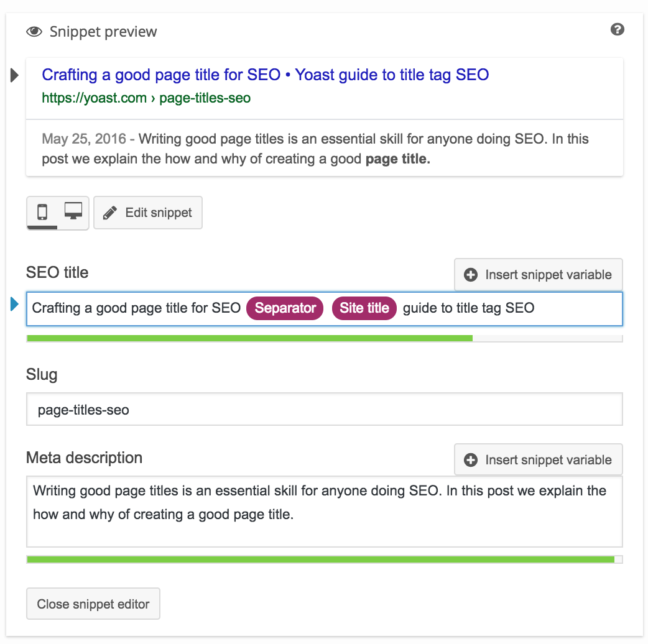Switch to desktop preview mode

(73, 213)
